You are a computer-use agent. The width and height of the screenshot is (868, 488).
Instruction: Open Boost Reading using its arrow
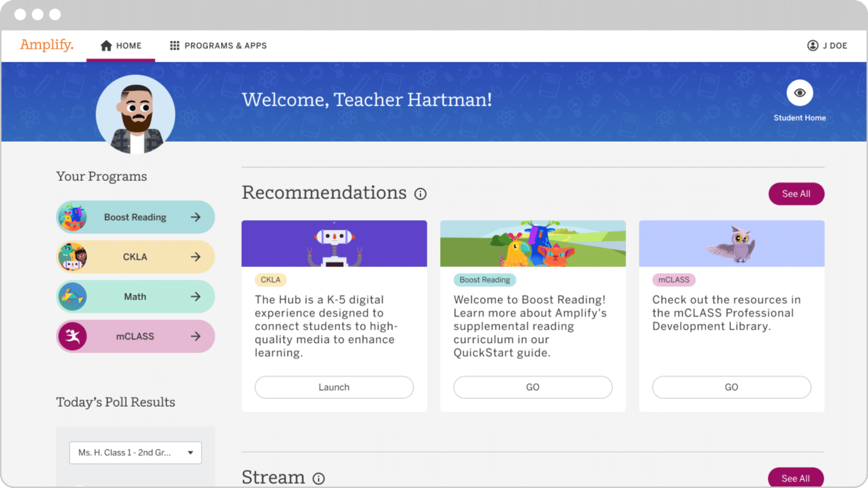tap(196, 217)
